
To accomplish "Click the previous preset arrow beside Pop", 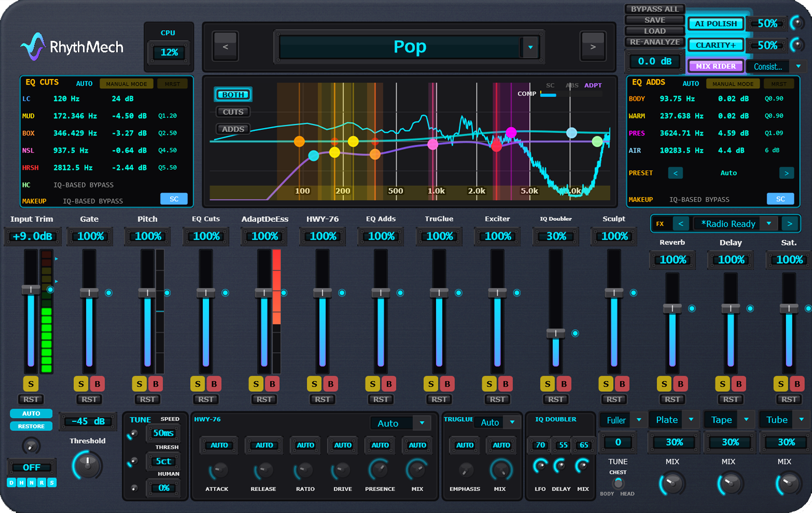I will pyautogui.click(x=225, y=47).
